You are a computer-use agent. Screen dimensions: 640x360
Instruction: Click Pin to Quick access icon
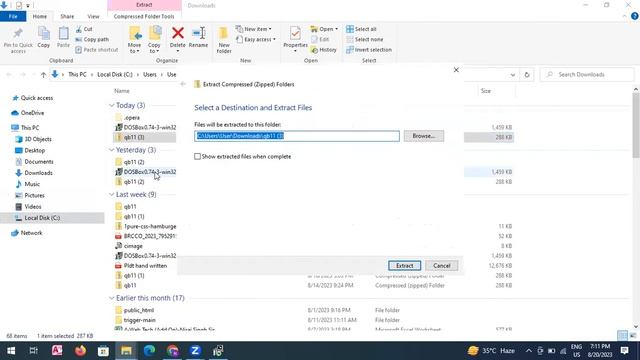18,33
